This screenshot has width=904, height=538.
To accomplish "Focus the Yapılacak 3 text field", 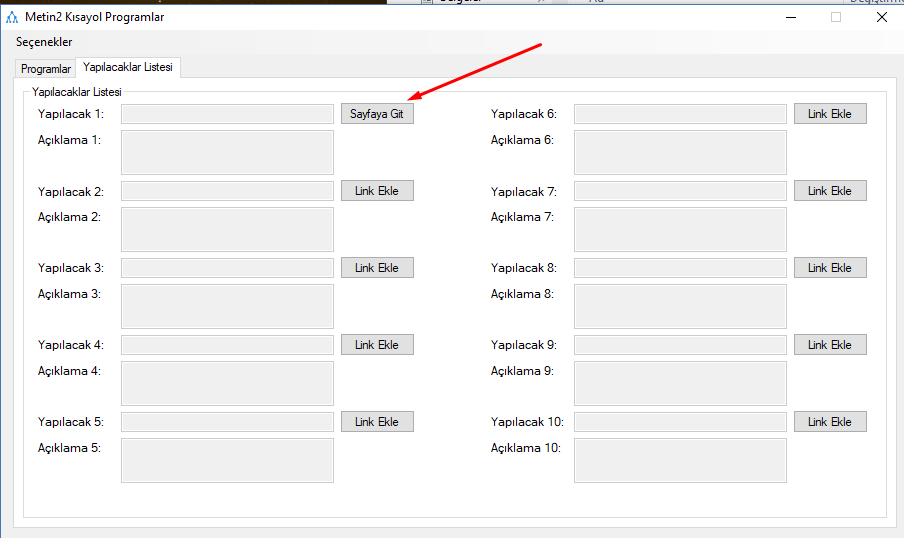I will tap(227, 268).
